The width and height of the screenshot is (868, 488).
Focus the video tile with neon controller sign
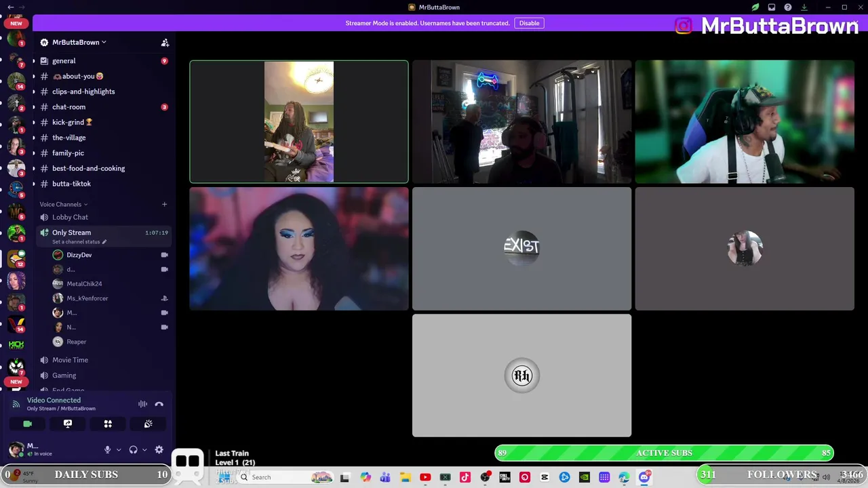click(521, 122)
